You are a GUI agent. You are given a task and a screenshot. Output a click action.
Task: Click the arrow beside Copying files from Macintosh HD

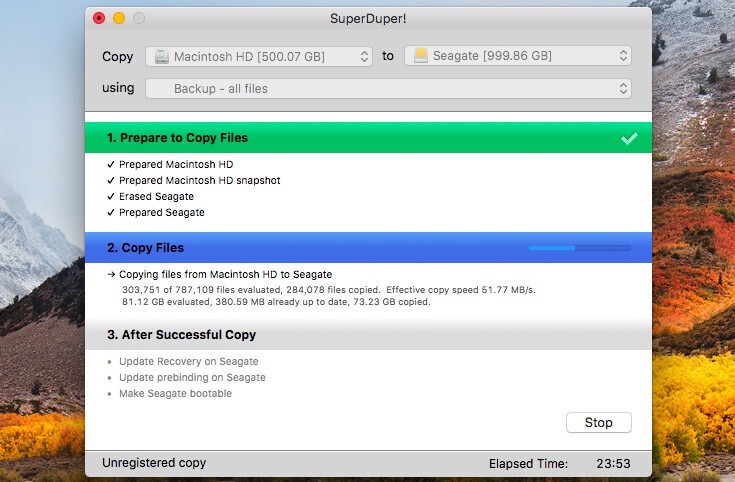[x=111, y=274]
